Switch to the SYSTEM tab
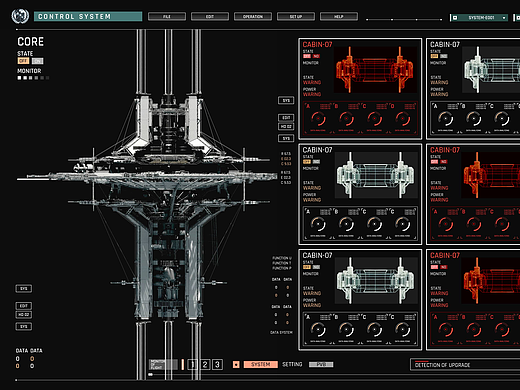Image resolution: width=520 pixels, height=390 pixels. (x=261, y=364)
